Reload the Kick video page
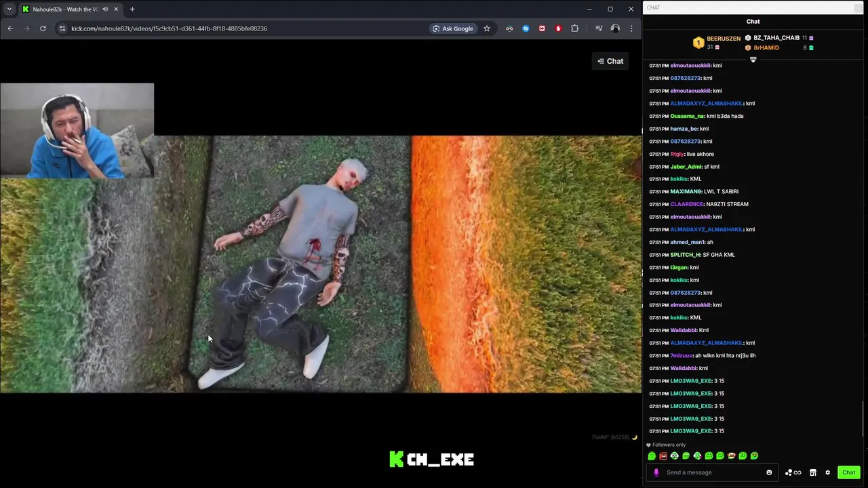Screen dimensions: 868x488 43,28
